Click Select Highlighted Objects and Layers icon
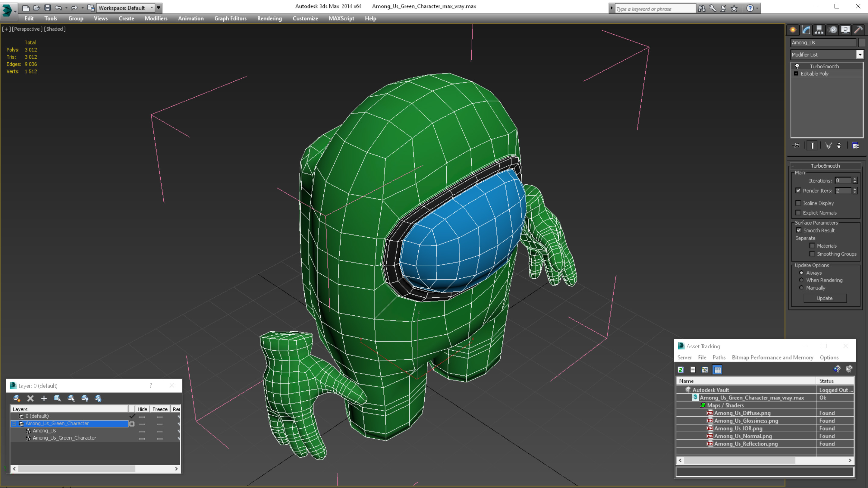The image size is (868, 488). point(57,399)
